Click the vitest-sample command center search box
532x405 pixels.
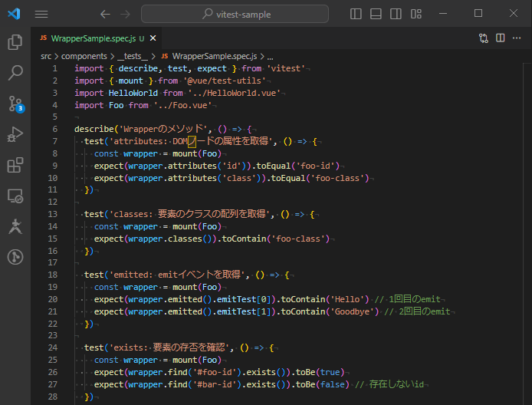point(235,14)
